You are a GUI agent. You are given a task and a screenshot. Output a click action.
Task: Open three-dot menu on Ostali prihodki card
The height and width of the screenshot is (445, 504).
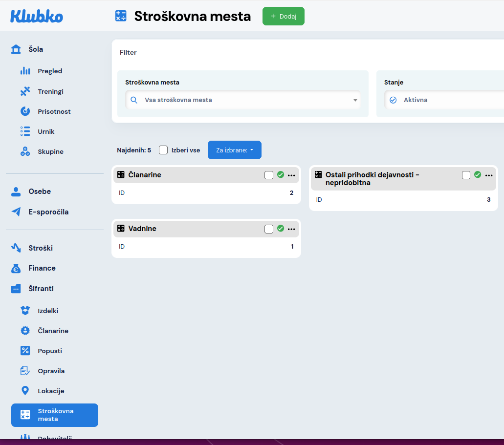(x=489, y=175)
